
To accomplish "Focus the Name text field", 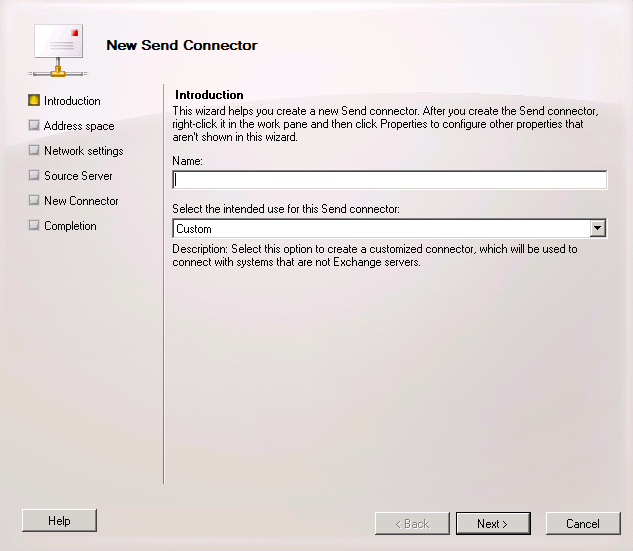I will tap(390, 180).
